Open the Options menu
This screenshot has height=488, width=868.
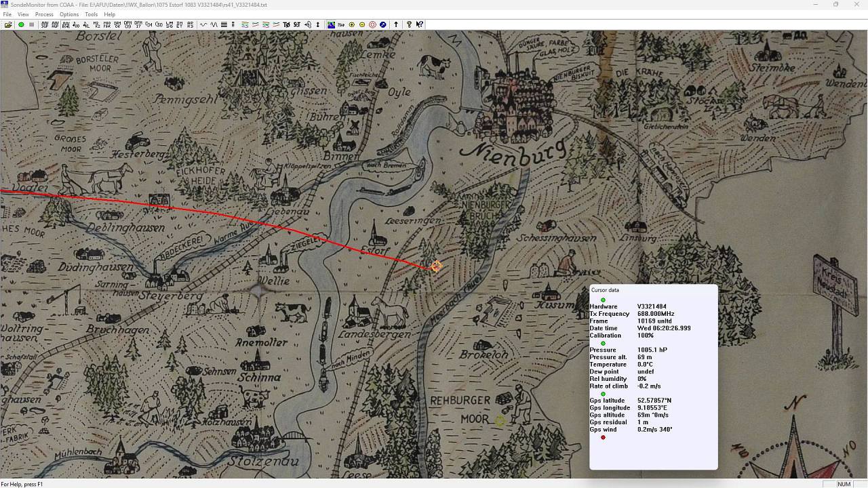[x=69, y=14]
